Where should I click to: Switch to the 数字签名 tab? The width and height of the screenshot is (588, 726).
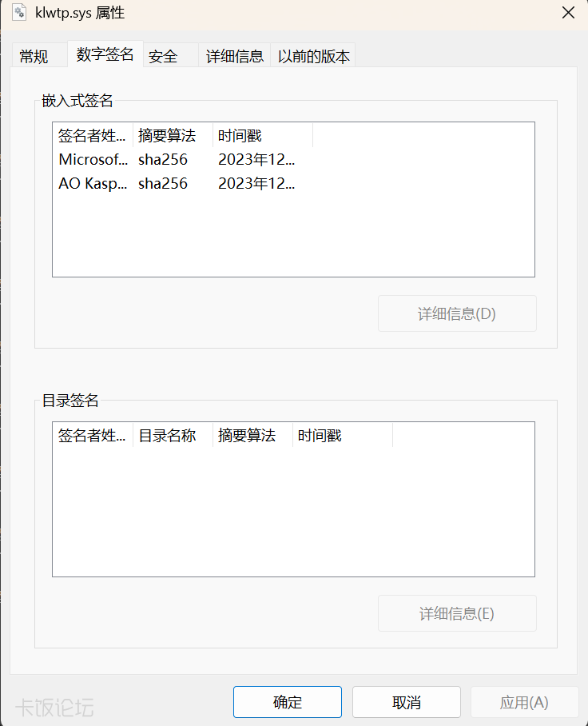(x=105, y=55)
